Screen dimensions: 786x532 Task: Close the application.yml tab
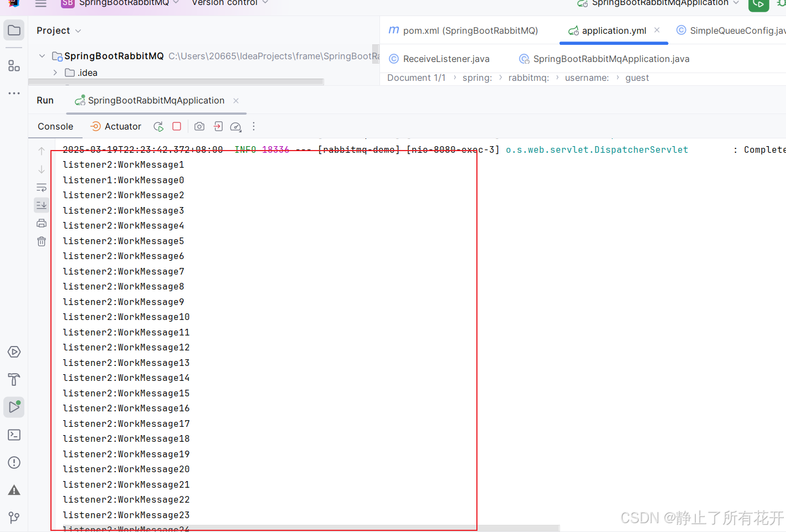[657, 31]
